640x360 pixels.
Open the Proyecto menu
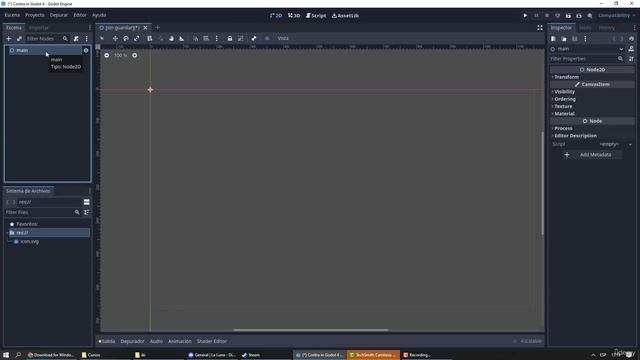coord(35,15)
